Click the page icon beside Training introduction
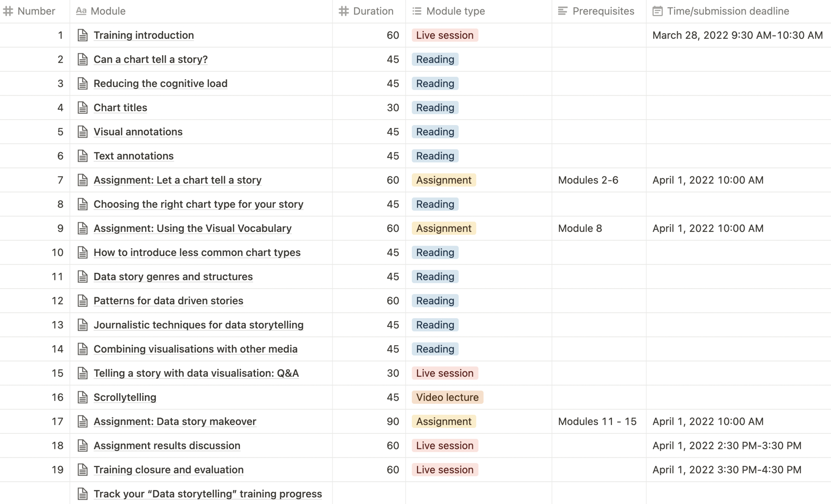831x504 pixels. point(83,35)
